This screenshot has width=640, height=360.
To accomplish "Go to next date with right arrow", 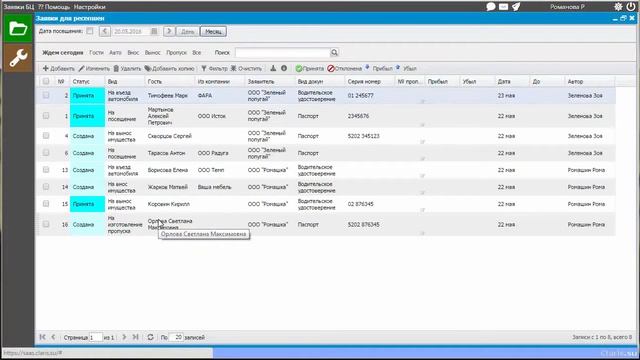I will point(169,31).
